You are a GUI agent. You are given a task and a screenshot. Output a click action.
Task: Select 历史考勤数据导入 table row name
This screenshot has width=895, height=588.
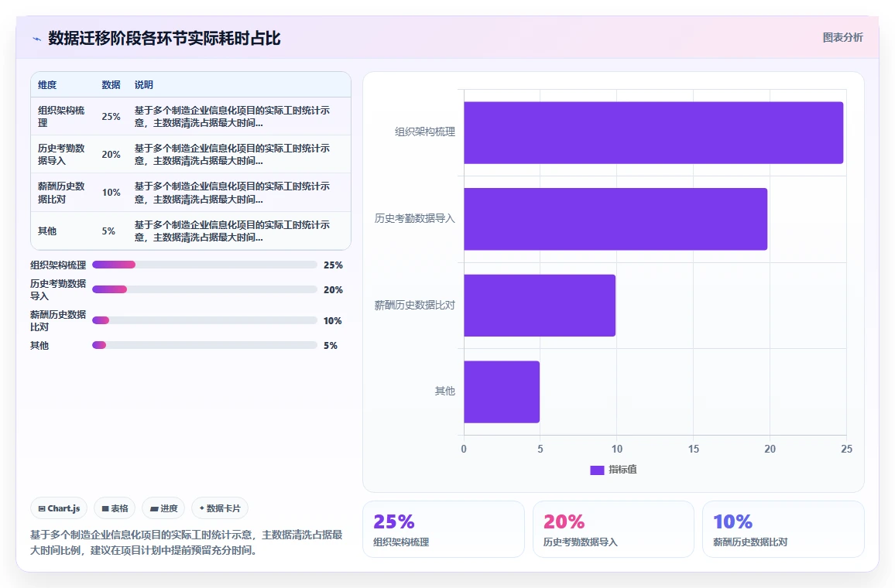[x=61, y=155]
